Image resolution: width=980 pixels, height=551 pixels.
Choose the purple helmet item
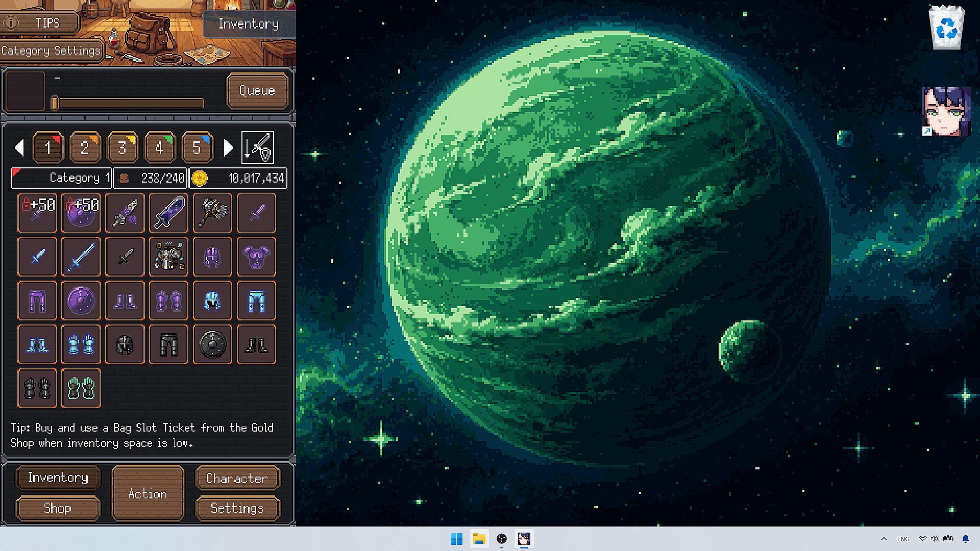pyautogui.click(x=213, y=257)
